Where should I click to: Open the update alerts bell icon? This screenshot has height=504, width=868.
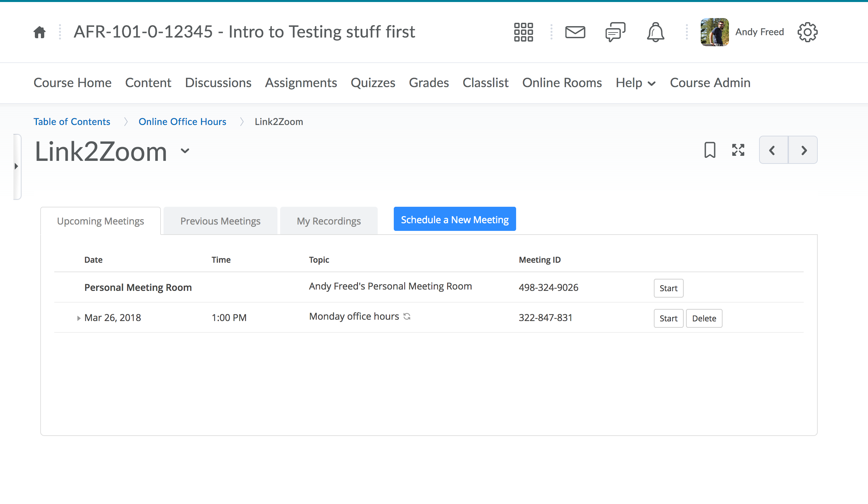(655, 33)
